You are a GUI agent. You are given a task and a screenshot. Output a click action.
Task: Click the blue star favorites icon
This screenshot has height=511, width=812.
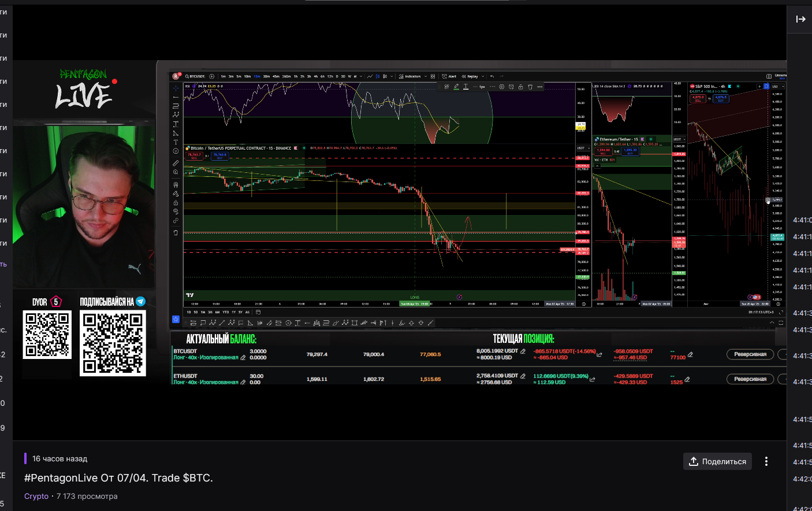tap(176, 319)
